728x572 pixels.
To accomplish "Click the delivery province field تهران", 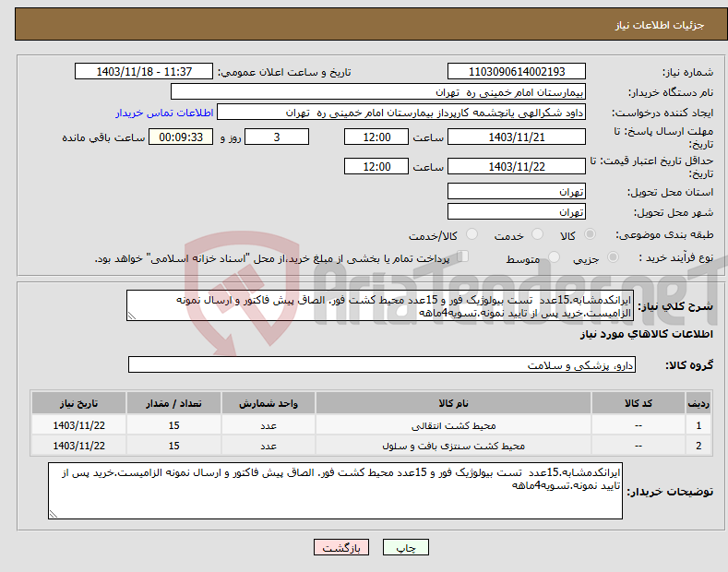I will 517,191.
